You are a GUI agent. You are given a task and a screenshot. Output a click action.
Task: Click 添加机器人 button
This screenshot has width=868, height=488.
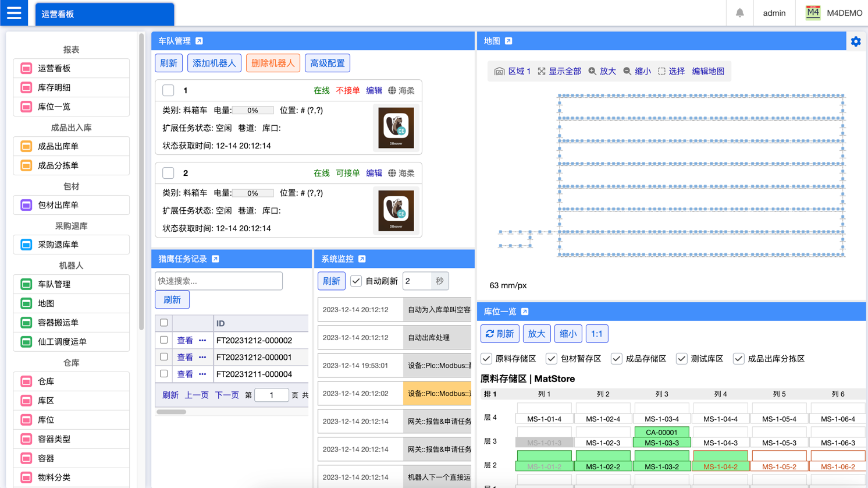pos(214,63)
